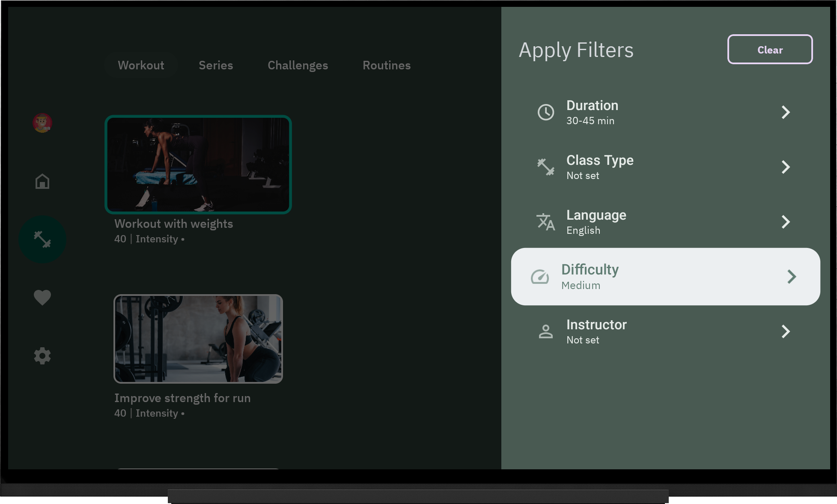Click the Difficulty speedometer icon
837x504 pixels.
pos(540,277)
